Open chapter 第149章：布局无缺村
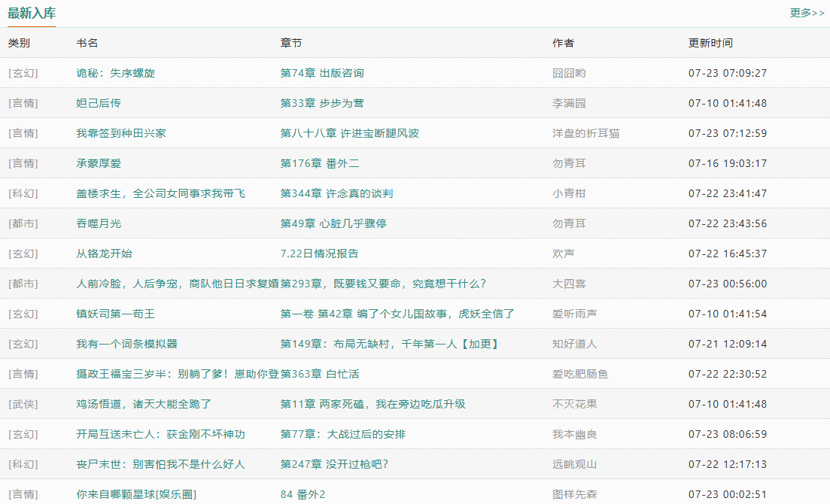The image size is (830, 504). pos(390,345)
